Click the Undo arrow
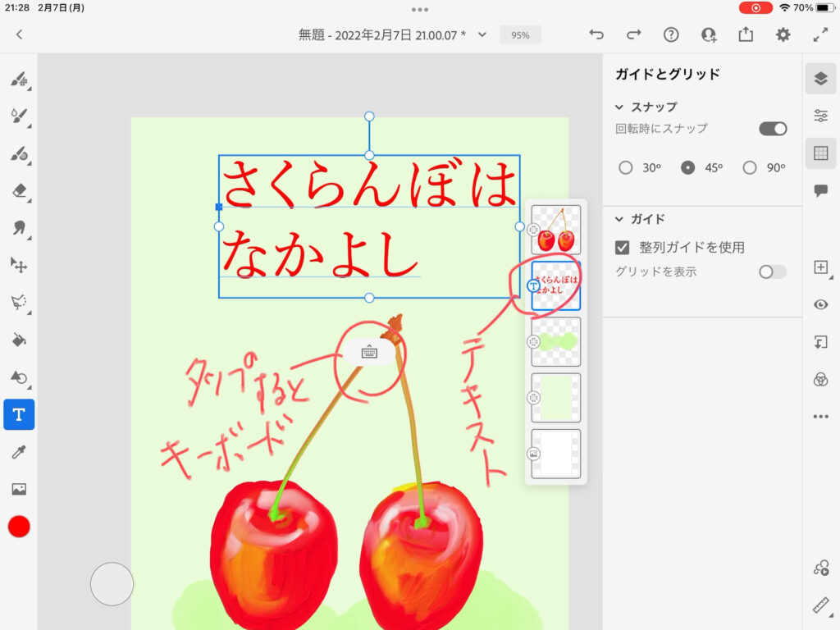 [596, 34]
